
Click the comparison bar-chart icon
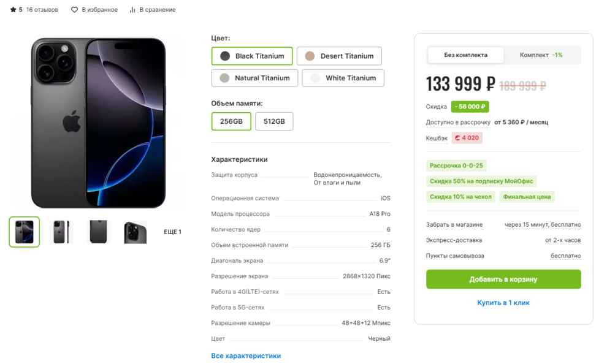(x=132, y=10)
